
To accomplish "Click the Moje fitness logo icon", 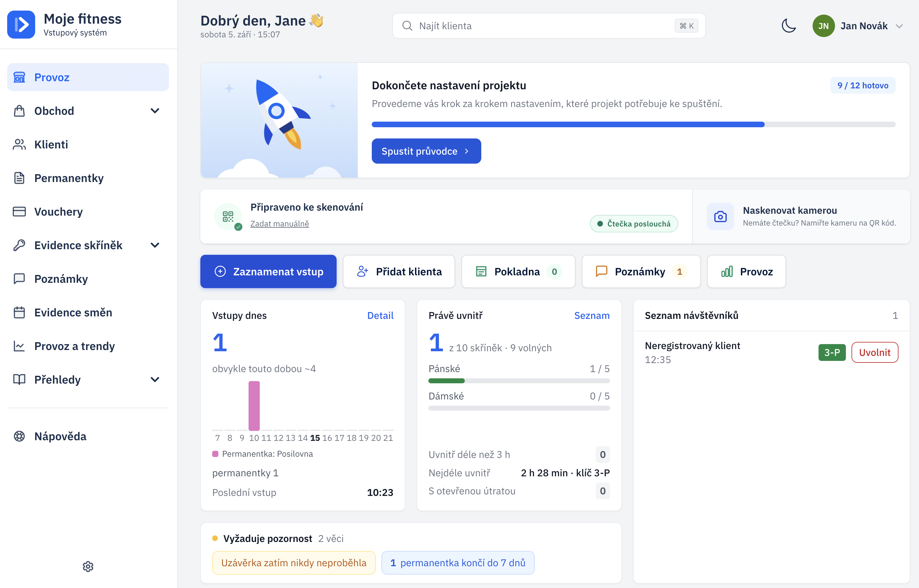I will click(x=21, y=25).
